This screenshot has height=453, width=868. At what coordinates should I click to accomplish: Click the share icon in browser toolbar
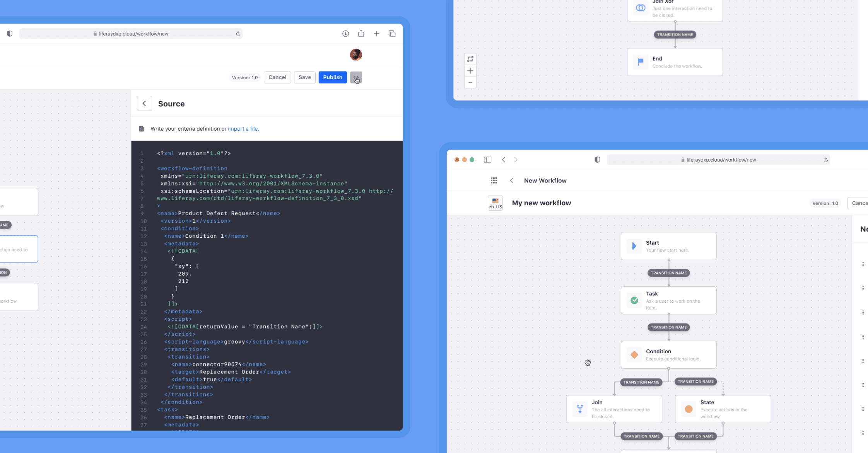361,34
